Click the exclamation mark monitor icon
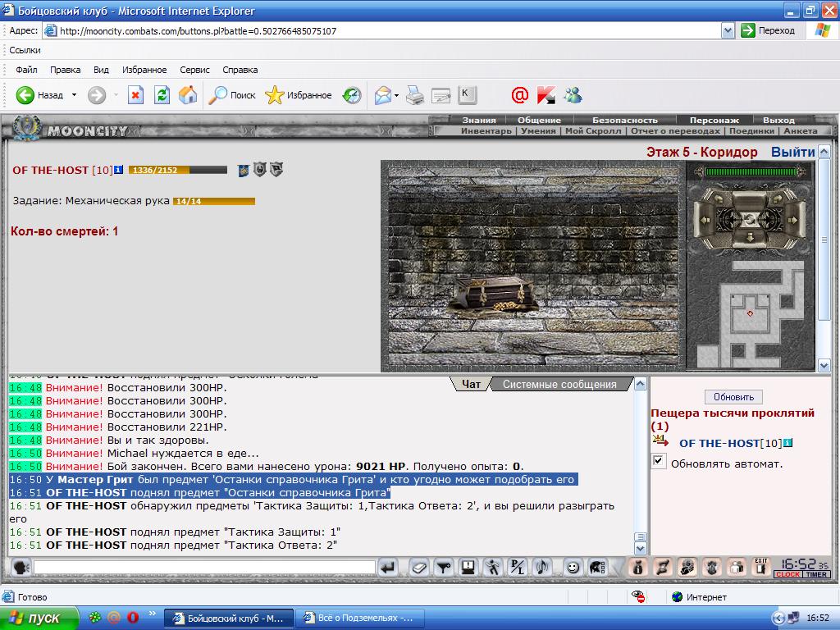Screen dimensions: 840x630 (468, 568)
